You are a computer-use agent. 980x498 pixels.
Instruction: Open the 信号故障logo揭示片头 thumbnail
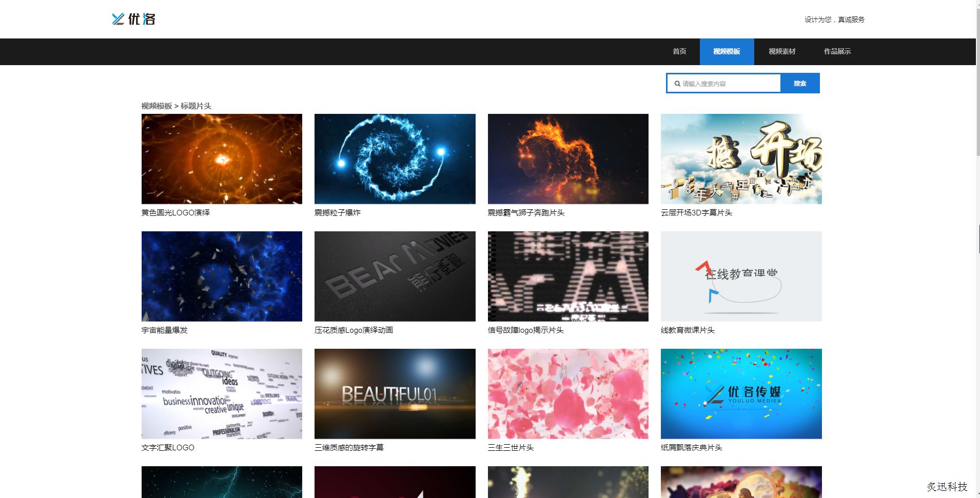(x=568, y=276)
